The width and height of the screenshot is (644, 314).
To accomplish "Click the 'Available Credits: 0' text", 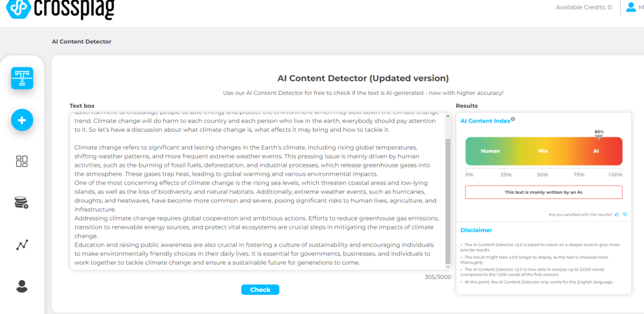I will [583, 7].
